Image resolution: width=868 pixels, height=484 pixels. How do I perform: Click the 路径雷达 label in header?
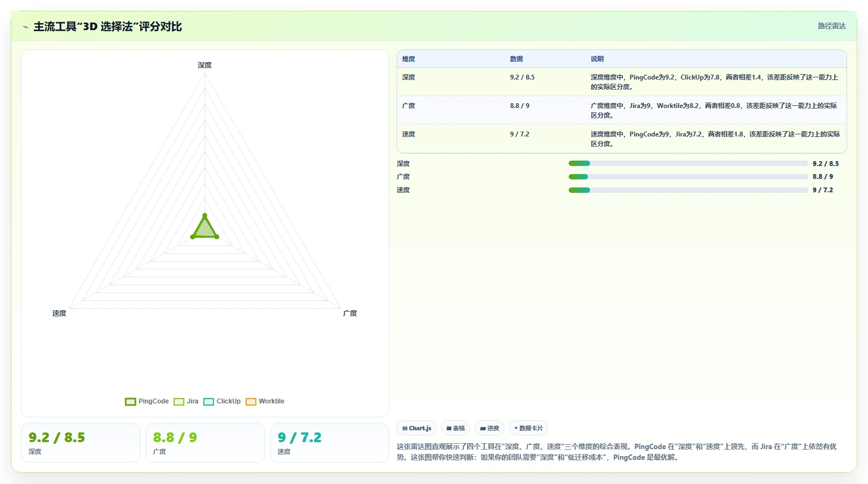[x=831, y=26]
